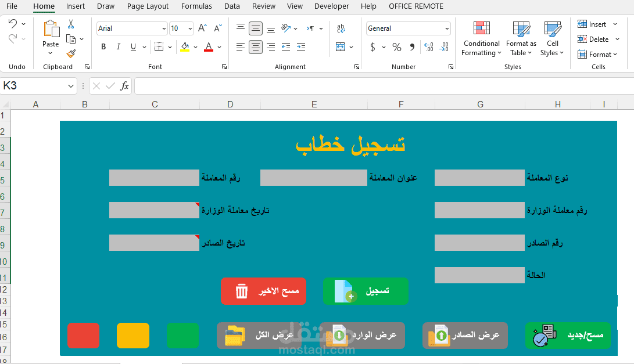
Task: Open the Insert cells dropdown arrow
Action: (x=615, y=24)
